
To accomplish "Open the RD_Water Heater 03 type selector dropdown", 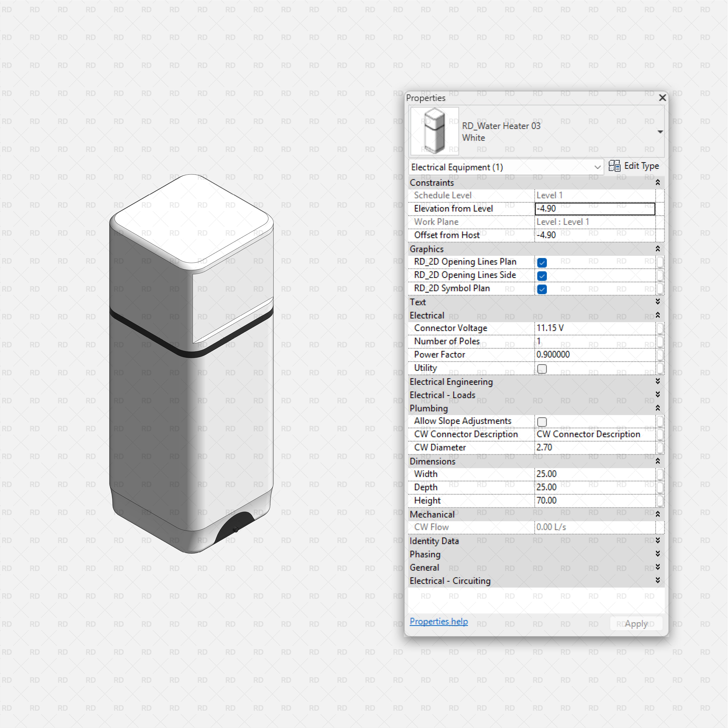I will [660, 131].
